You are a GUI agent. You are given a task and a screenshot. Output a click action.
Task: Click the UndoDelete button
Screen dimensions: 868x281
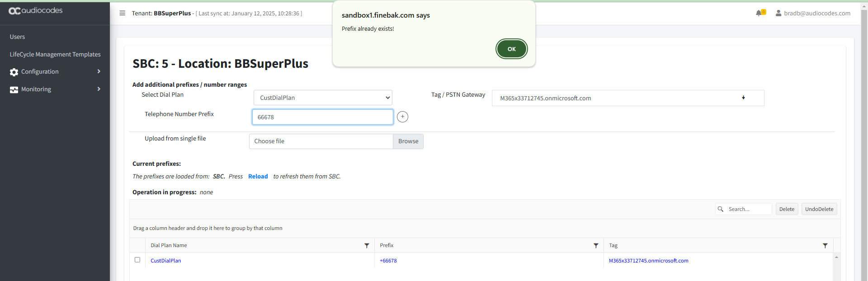[819, 209]
